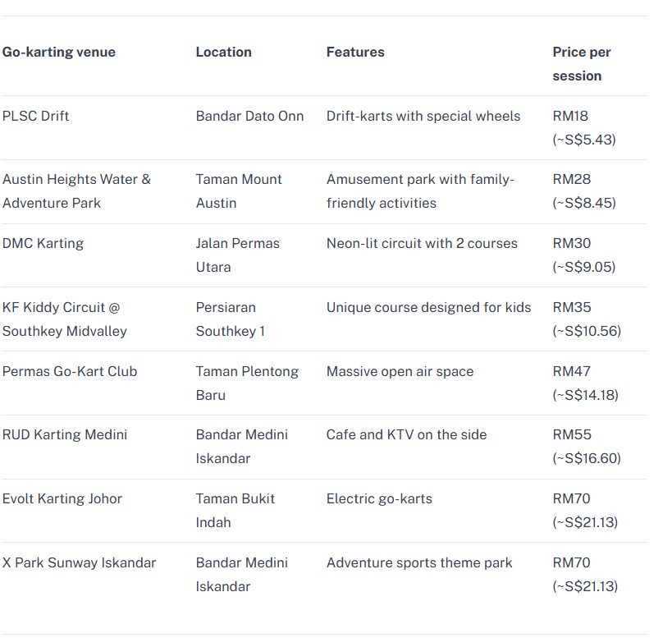Click Evolt Karting Johor venue name
Image resolution: width=672 pixels, height=638 pixels.
[62, 498]
